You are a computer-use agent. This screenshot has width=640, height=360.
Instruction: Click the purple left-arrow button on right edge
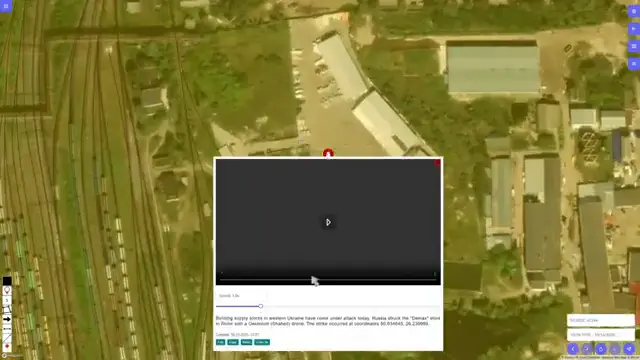634,29
